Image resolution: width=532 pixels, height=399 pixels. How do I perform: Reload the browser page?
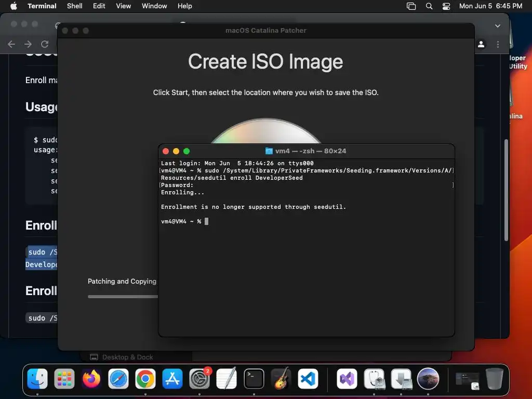point(45,44)
